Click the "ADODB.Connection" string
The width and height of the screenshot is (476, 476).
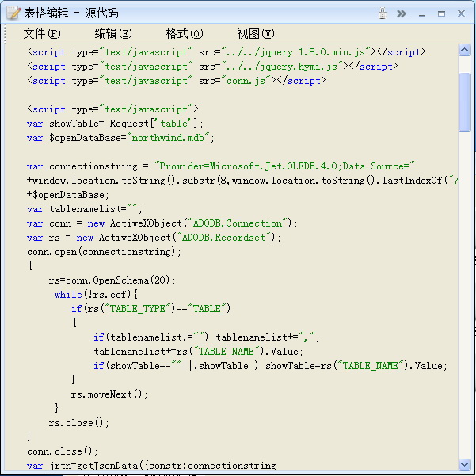point(238,223)
